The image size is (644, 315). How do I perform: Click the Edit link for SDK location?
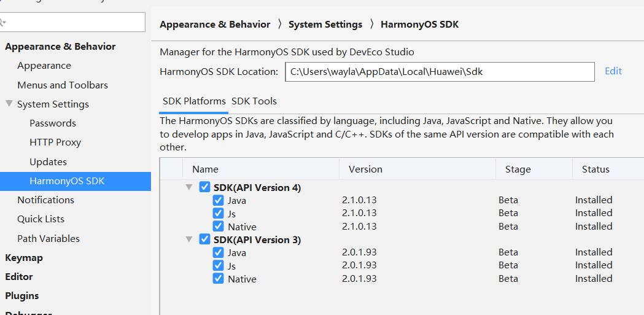click(613, 71)
